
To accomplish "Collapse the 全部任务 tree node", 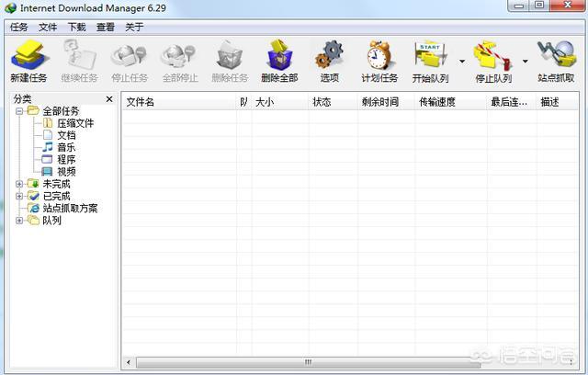I will point(19,111).
